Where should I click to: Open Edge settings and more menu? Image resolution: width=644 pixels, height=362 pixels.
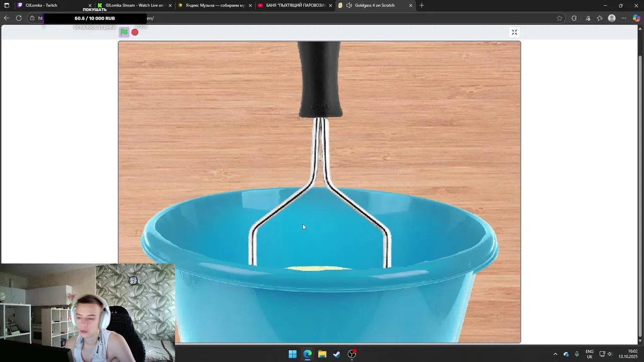point(624,18)
